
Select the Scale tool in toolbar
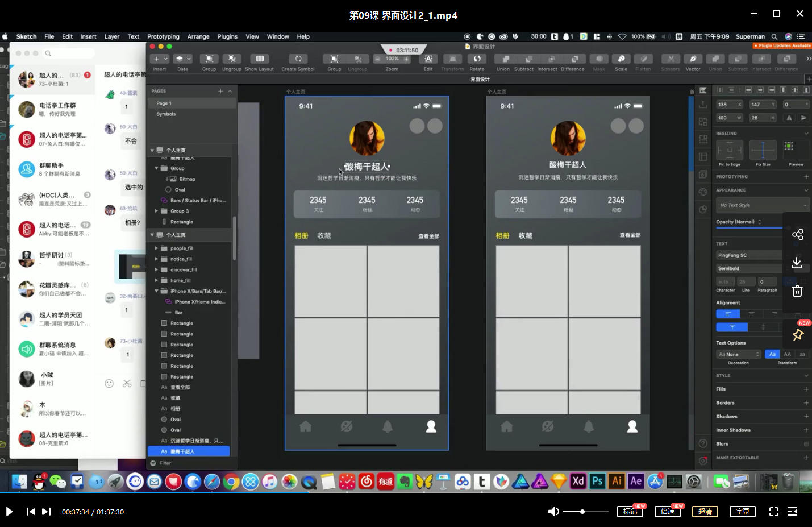621,59
